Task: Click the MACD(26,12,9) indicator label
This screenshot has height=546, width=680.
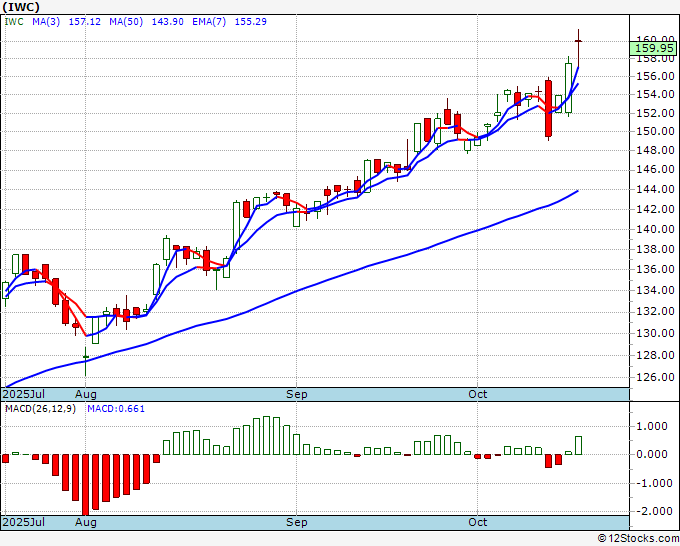Action: [x=40, y=409]
